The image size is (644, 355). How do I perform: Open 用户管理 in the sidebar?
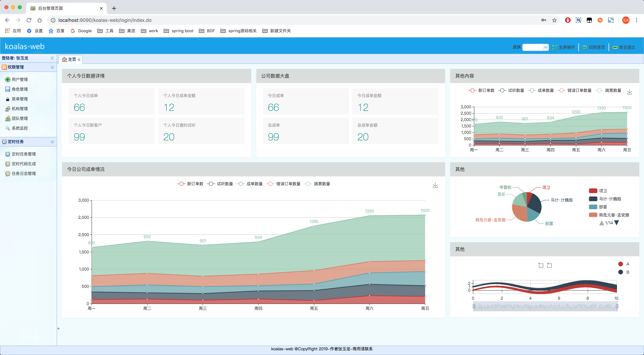pyautogui.click(x=16, y=79)
